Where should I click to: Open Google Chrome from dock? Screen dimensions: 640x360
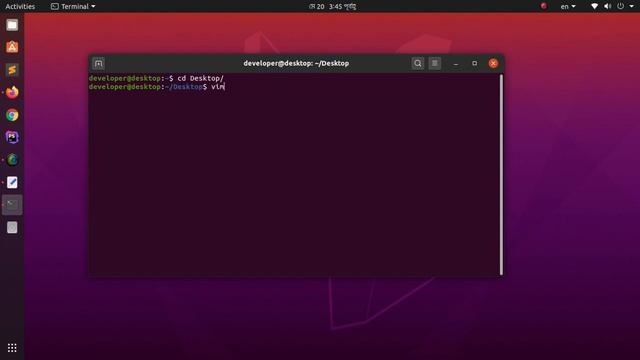tap(12, 115)
